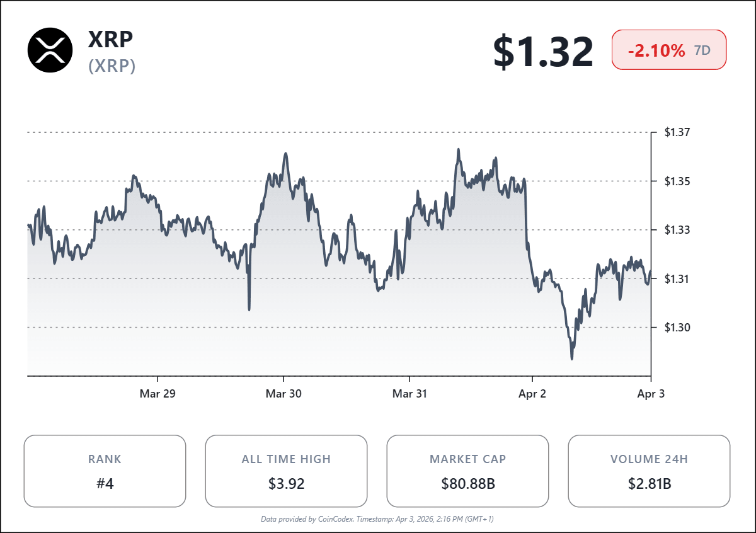Click the Volume 24H $2.81B card
The height and width of the screenshot is (533, 756).
pyautogui.click(x=649, y=471)
